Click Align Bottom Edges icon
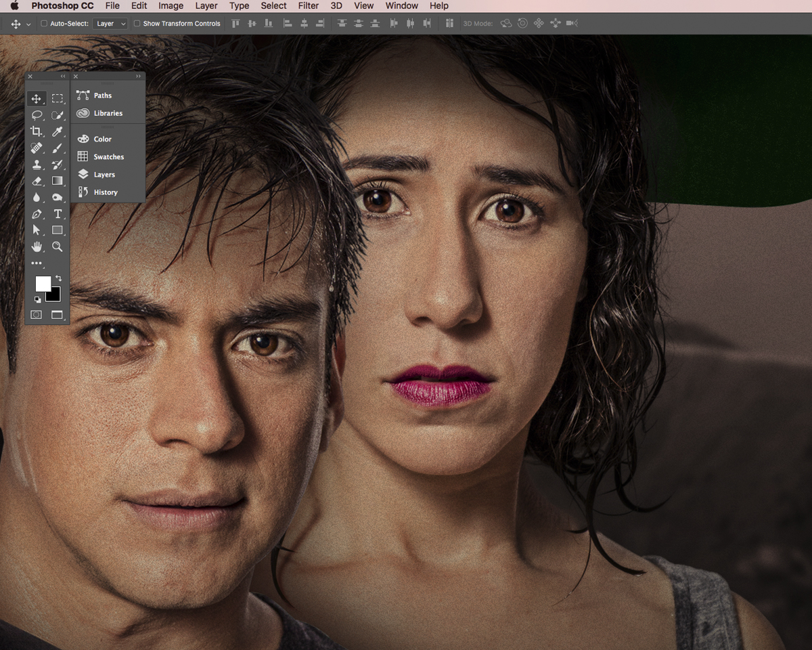 click(269, 23)
